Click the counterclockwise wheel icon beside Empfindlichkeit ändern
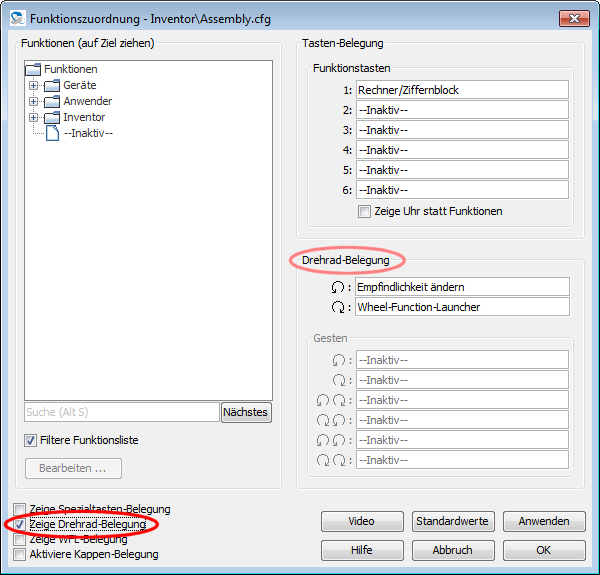The image size is (600, 575). click(x=338, y=287)
